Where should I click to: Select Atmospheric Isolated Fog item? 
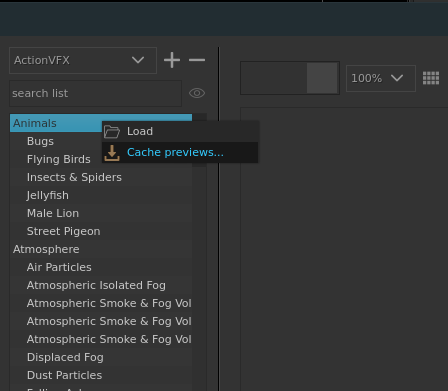(101, 285)
